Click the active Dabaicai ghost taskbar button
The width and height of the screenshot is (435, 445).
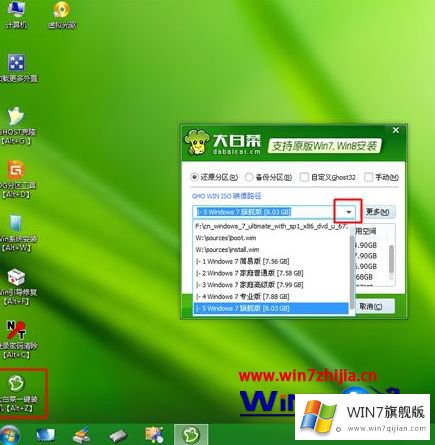(x=191, y=435)
